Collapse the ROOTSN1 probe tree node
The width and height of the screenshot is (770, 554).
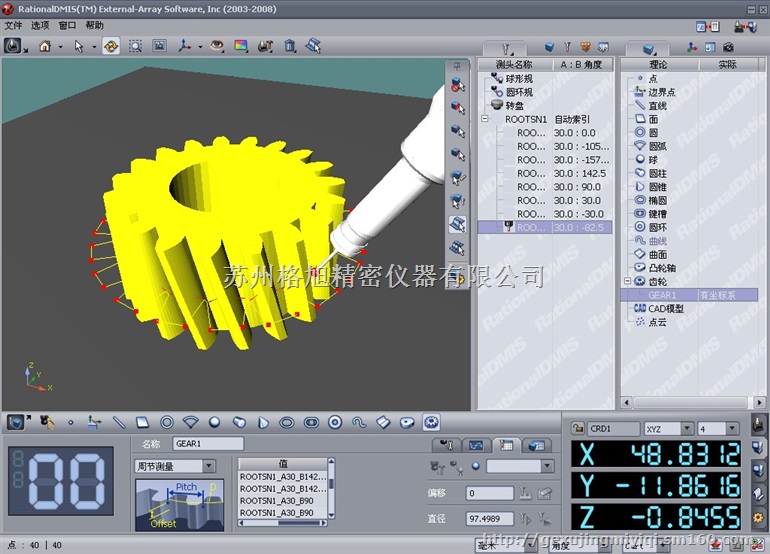pos(486,118)
